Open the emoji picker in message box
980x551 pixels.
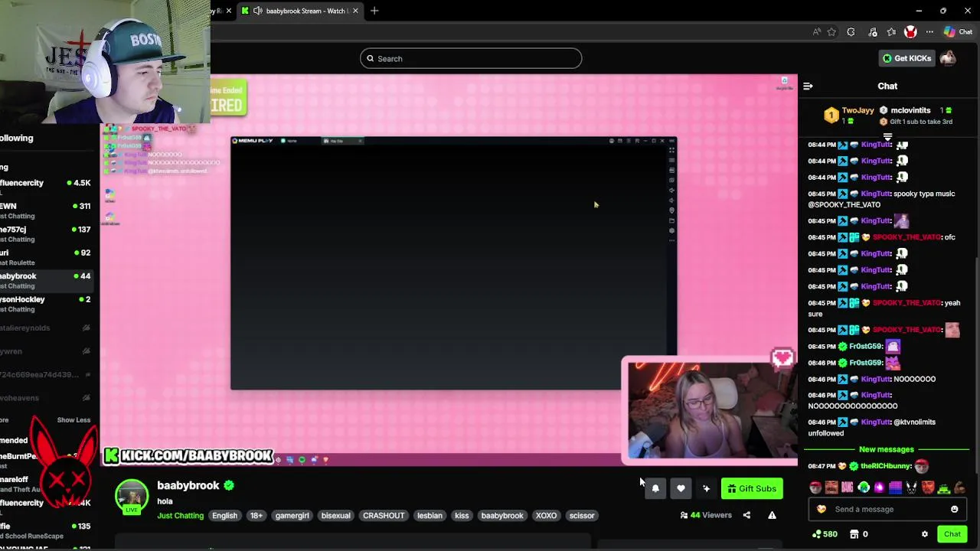tap(954, 509)
